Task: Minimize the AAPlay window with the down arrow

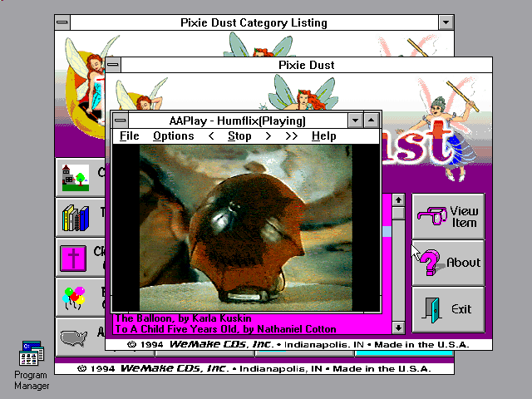Action: pos(355,121)
